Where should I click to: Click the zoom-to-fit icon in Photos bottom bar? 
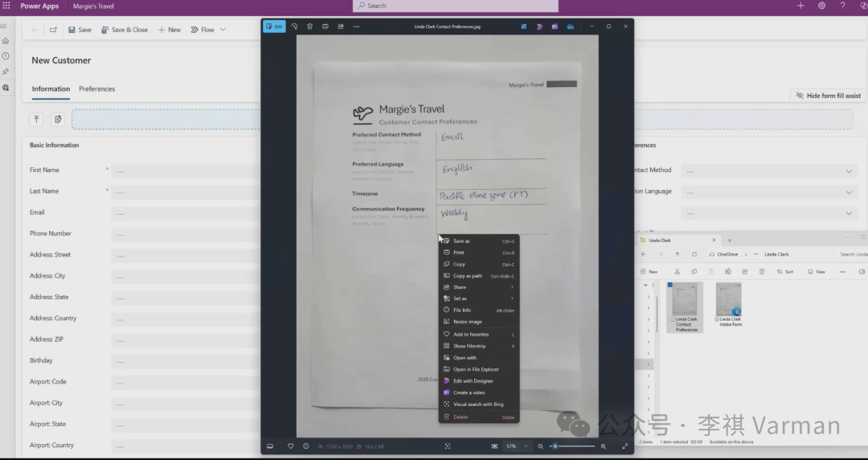(448, 446)
